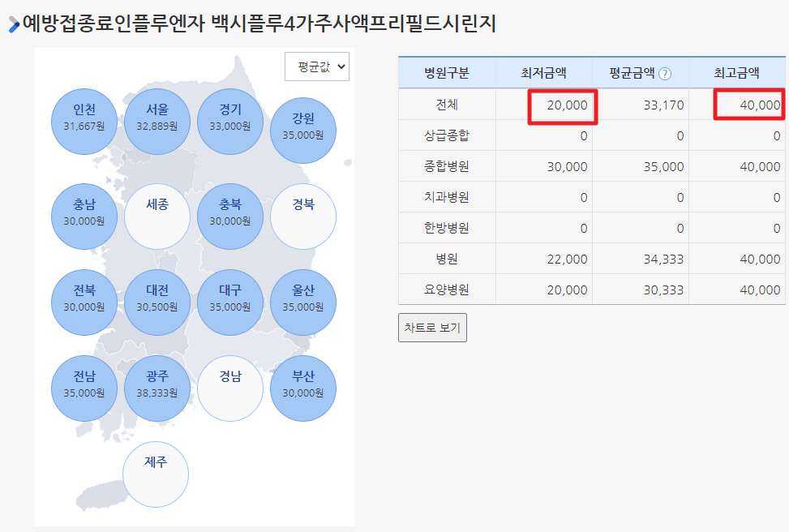The width and height of the screenshot is (789, 532).
Task: Click the blue arrow icon beside the page title
Action: tap(14, 24)
